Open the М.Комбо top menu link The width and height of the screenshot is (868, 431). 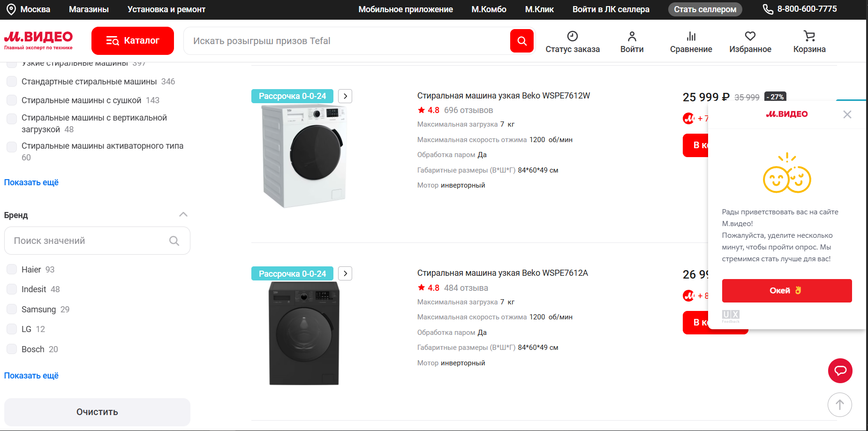click(489, 9)
